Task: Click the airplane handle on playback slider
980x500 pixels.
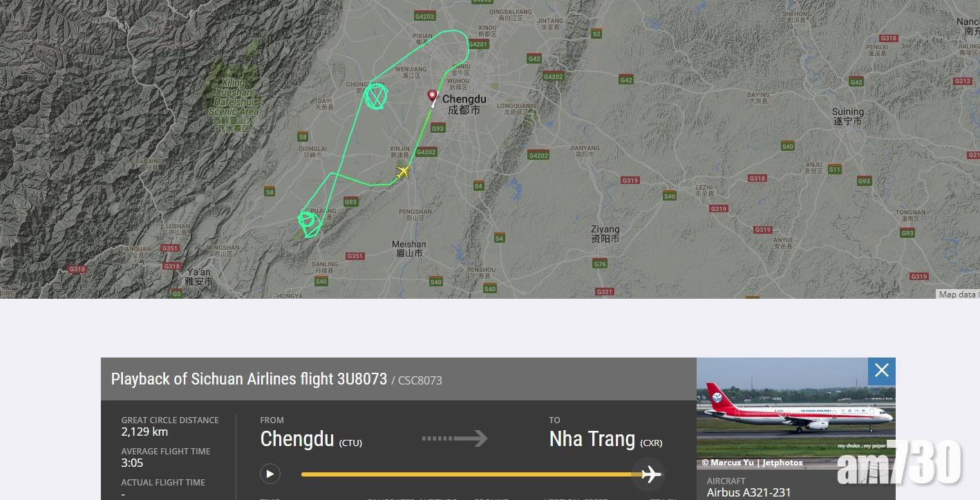Action: coord(650,474)
